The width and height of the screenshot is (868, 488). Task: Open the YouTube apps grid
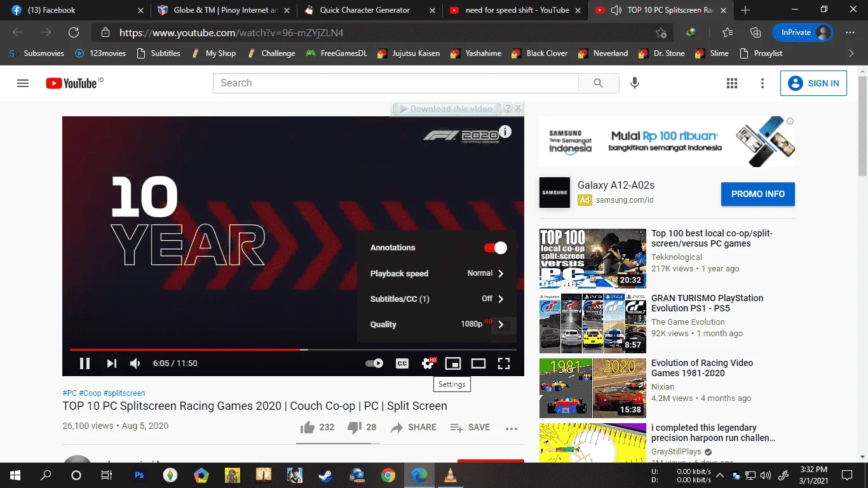732,83
